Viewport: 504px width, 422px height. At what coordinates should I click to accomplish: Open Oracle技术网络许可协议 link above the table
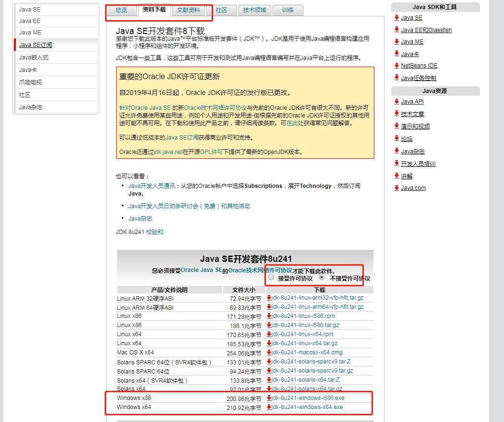pos(260,270)
